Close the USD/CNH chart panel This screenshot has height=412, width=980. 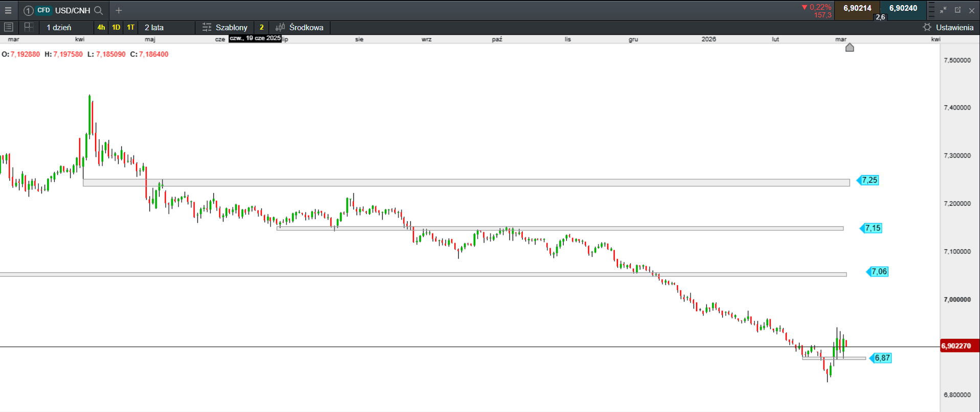click(x=972, y=10)
